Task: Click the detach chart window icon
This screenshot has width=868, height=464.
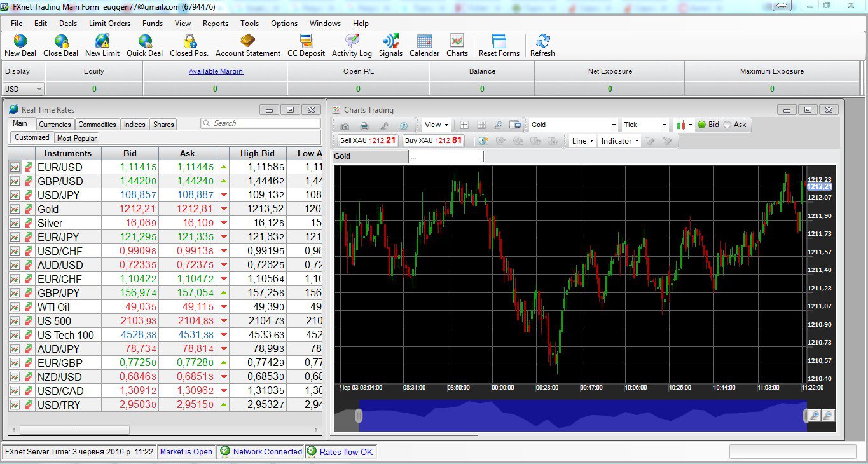Action: [515, 125]
